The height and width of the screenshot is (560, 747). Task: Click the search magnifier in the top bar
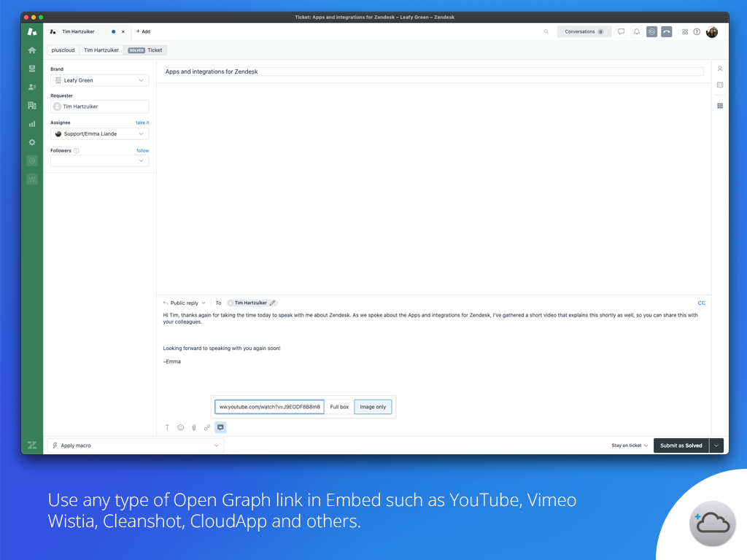click(x=546, y=31)
